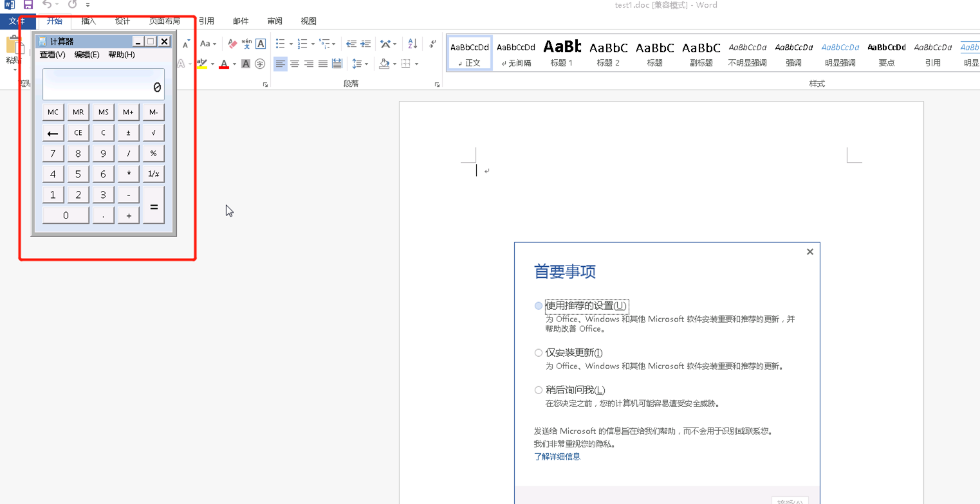Click the Decrease Indent icon
This screenshot has width=980, height=504.
pos(351,44)
